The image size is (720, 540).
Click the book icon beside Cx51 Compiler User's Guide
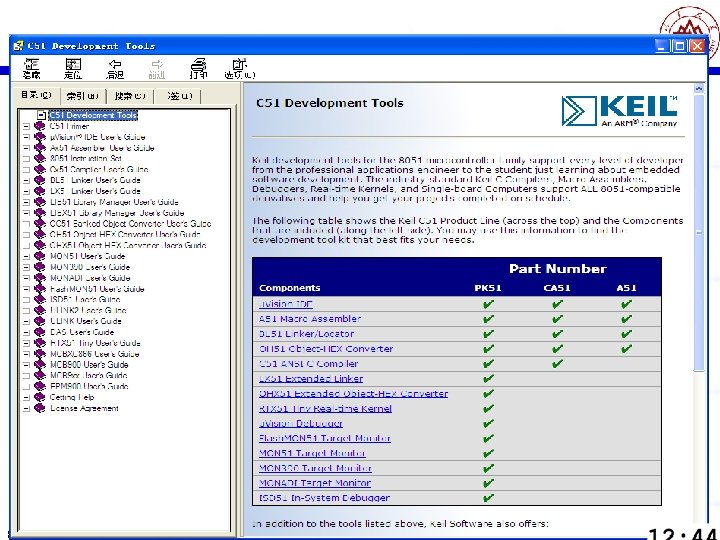(40, 169)
